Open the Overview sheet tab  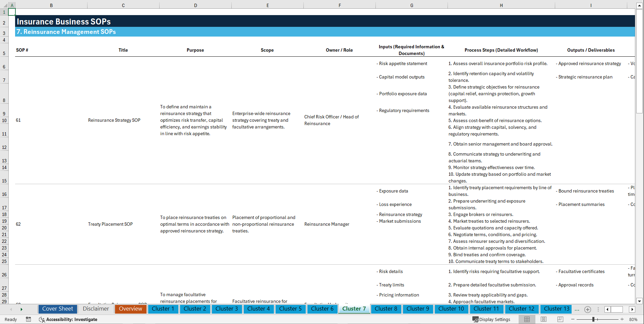tap(130, 309)
